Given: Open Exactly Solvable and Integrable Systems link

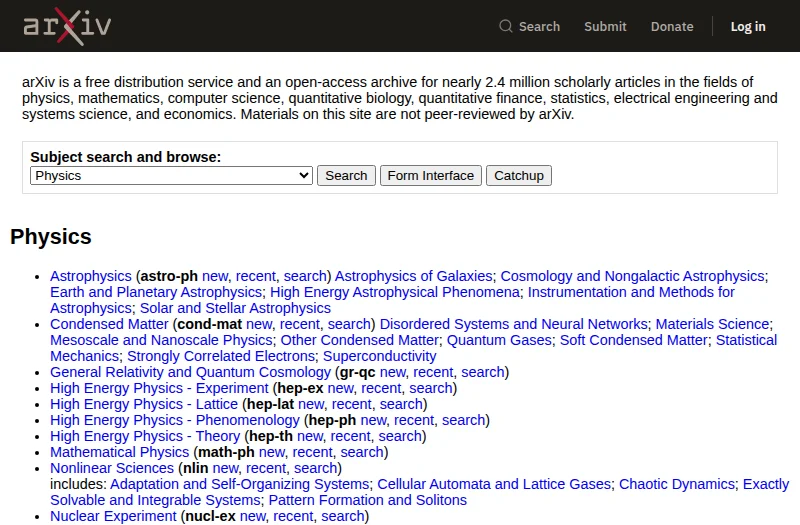Looking at the screenshot, I should pos(155,500).
